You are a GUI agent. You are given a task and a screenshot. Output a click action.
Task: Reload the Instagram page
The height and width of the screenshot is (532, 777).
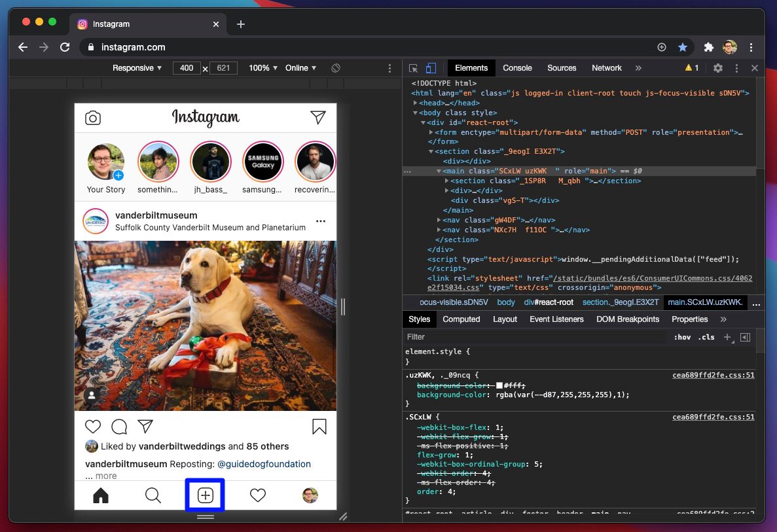65,47
